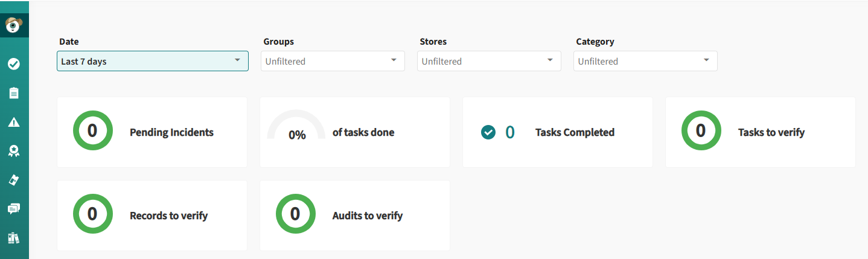
Task: Click the Tasks to verify card
Action: pos(761,132)
